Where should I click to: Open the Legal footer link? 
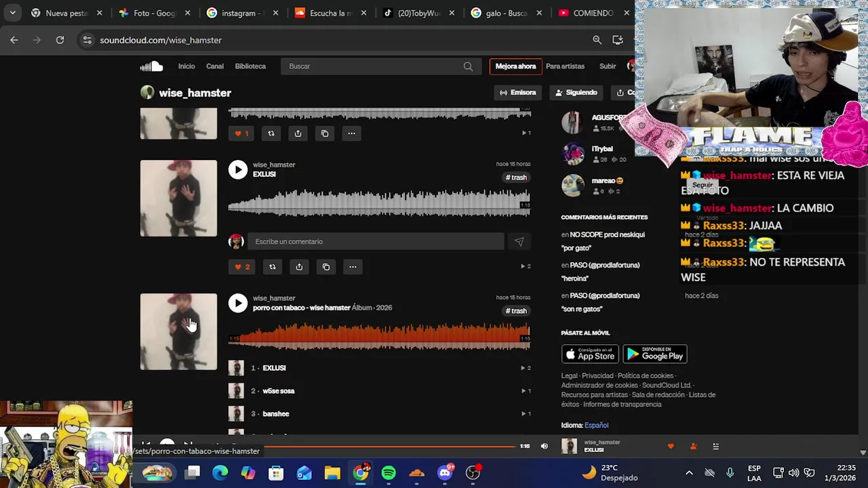point(569,375)
